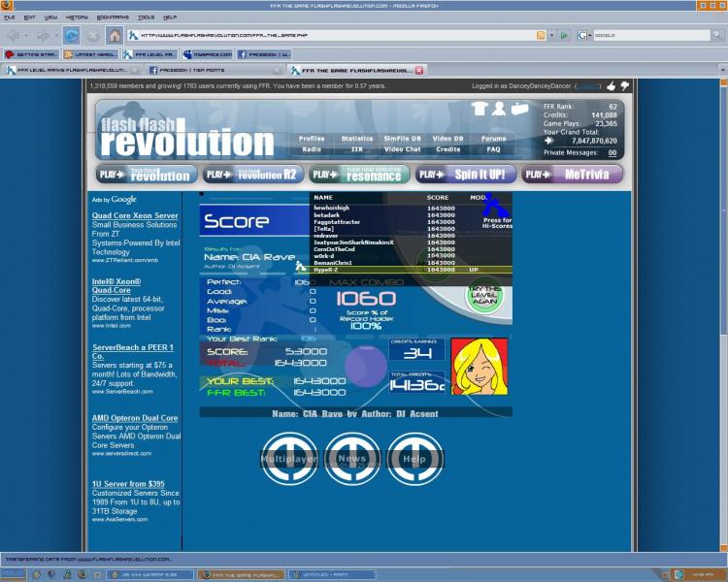Open the Video Chat nav link
Viewport: 728px width, 582px height.
click(403, 149)
